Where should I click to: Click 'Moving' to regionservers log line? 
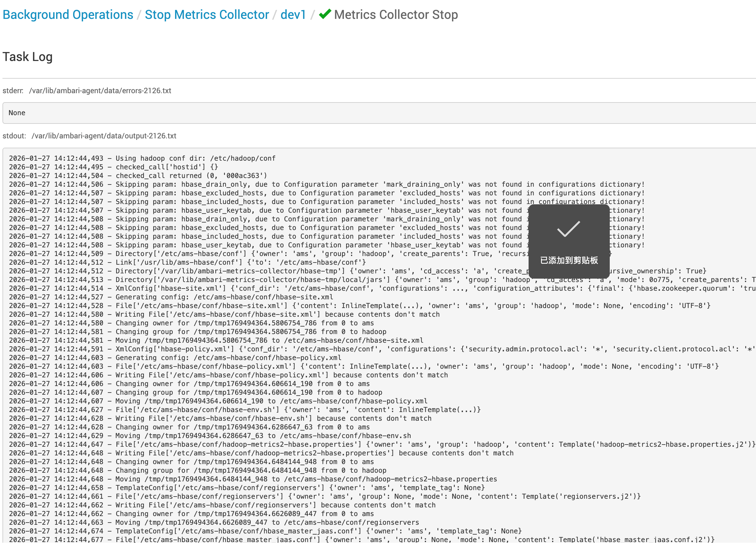pos(214,522)
